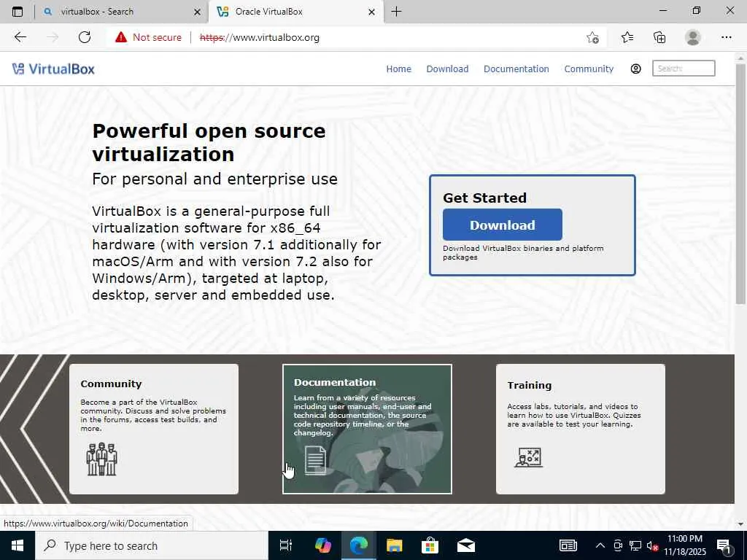Viewport: 747px width, 560px height.
Task: Click the address bar URL
Action: 260,37
